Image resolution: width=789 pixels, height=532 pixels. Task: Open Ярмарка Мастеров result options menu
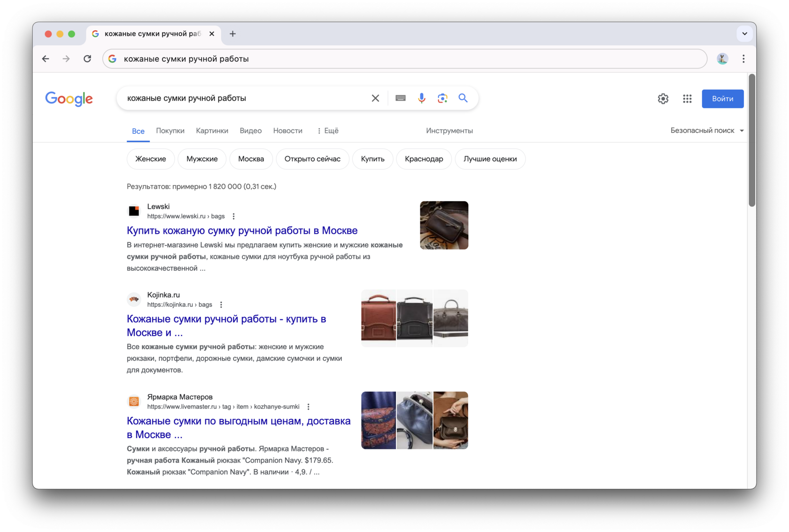308,407
